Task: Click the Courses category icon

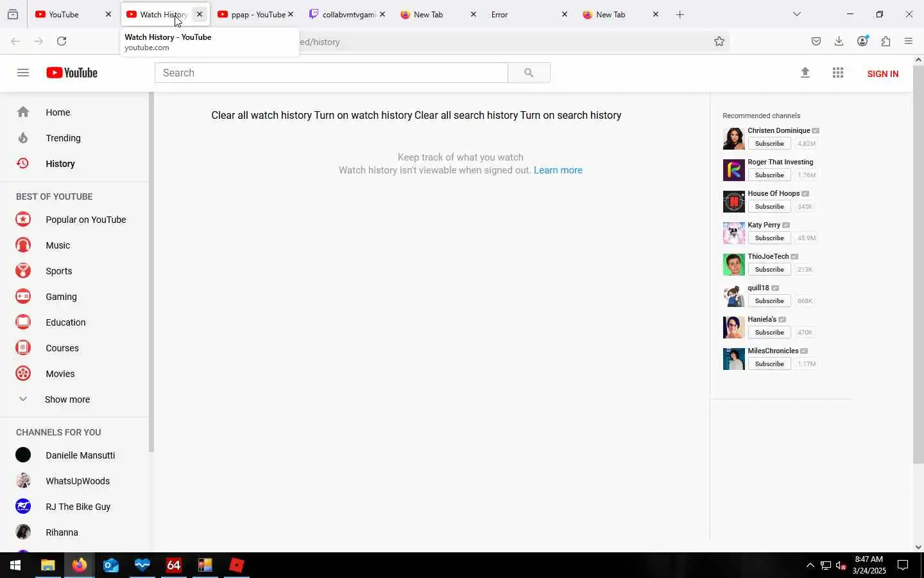Action: [x=23, y=348]
